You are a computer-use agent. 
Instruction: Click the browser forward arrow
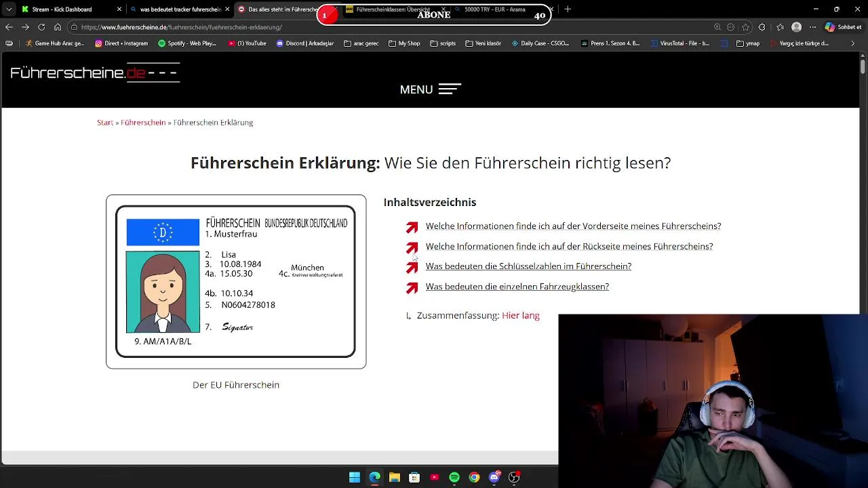(x=25, y=27)
